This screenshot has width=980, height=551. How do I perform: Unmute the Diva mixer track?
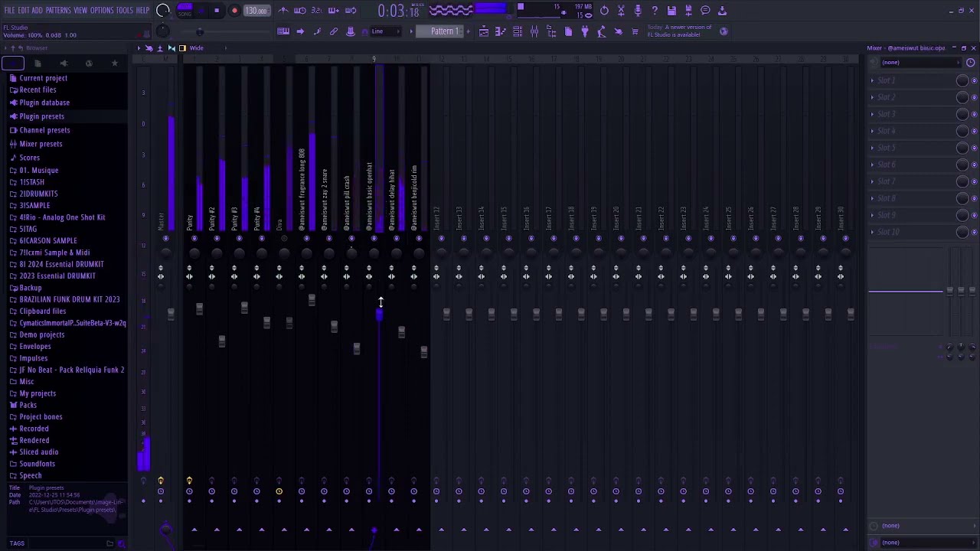point(284,239)
